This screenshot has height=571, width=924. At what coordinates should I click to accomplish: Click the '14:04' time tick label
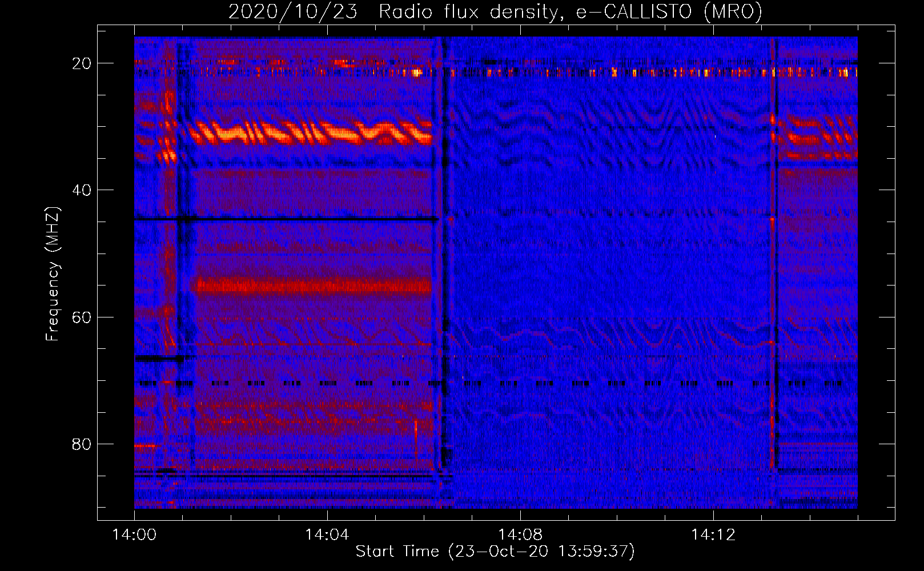tap(327, 535)
